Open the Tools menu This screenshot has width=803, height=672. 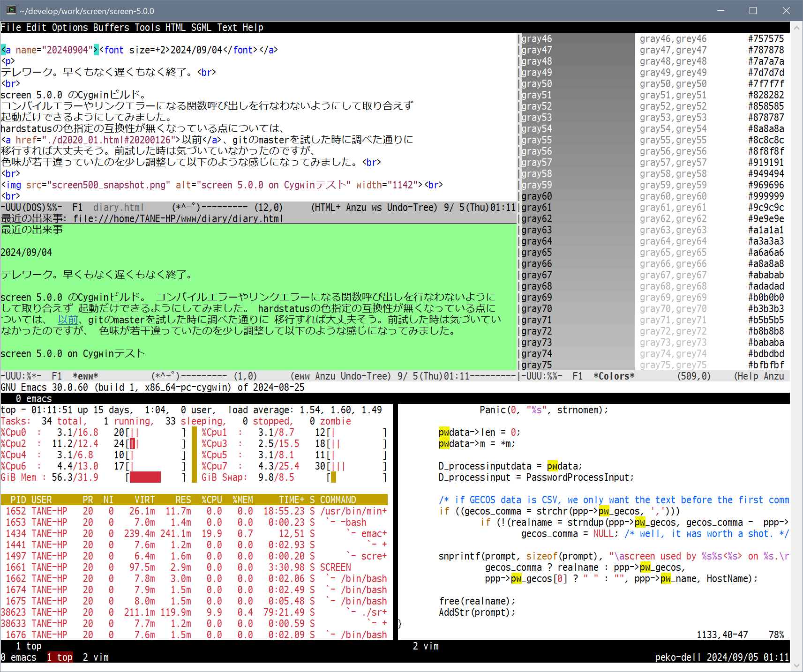coord(147,28)
